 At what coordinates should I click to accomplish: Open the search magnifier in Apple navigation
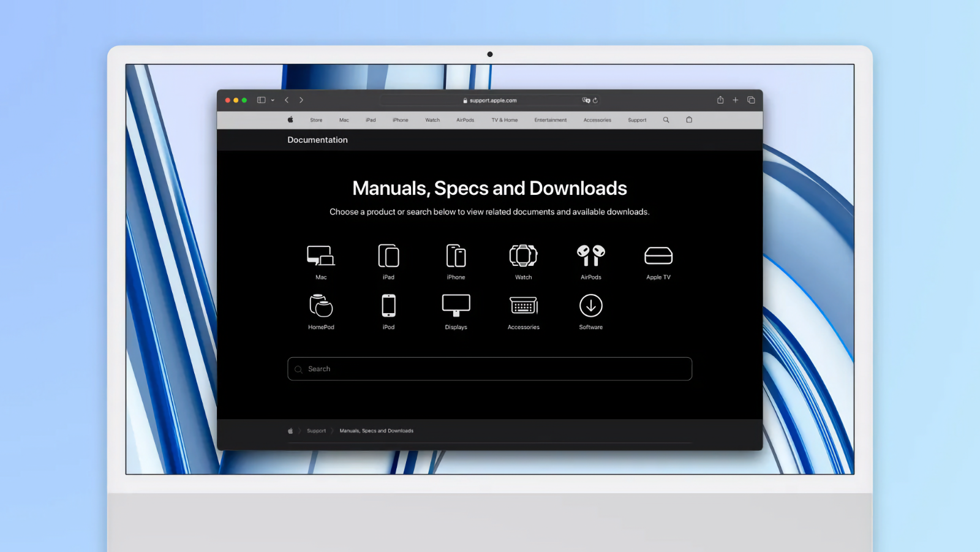[x=666, y=120]
